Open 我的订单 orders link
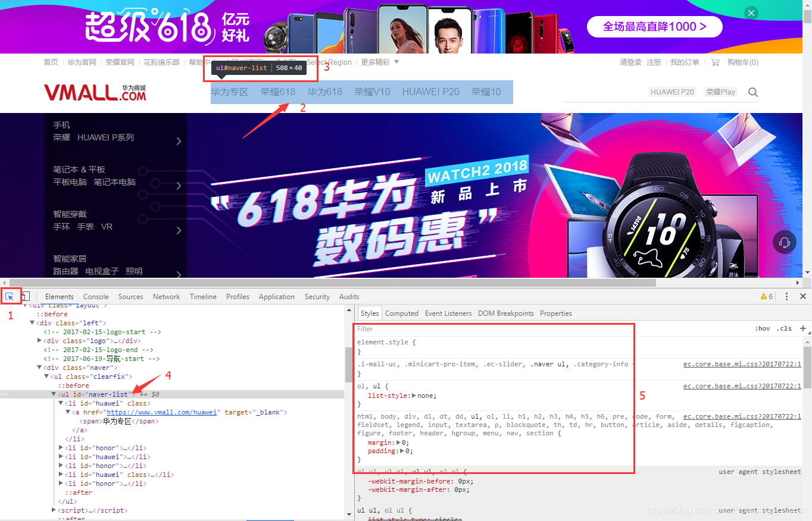The height and width of the screenshot is (521, 812). pyautogui.click(x=685, y=62)
